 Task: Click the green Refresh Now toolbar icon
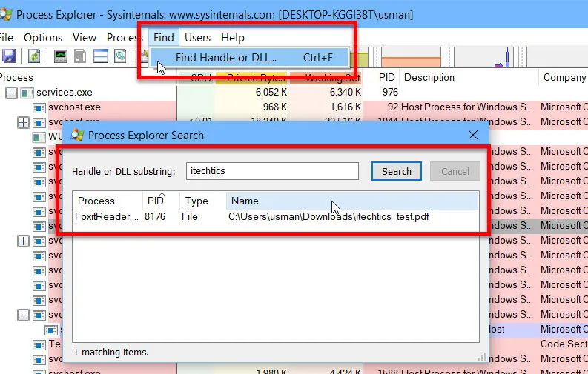point(34,56)
